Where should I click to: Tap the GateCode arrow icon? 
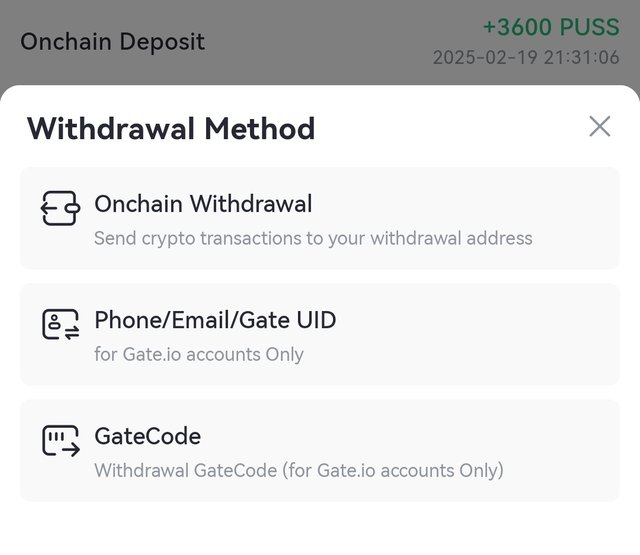[x=60, y=441]
